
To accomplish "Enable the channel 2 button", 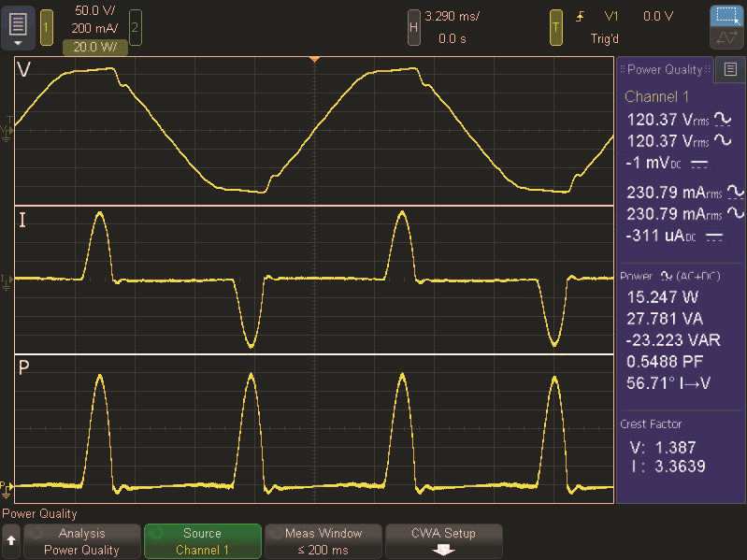I will (x=136, y=28).
